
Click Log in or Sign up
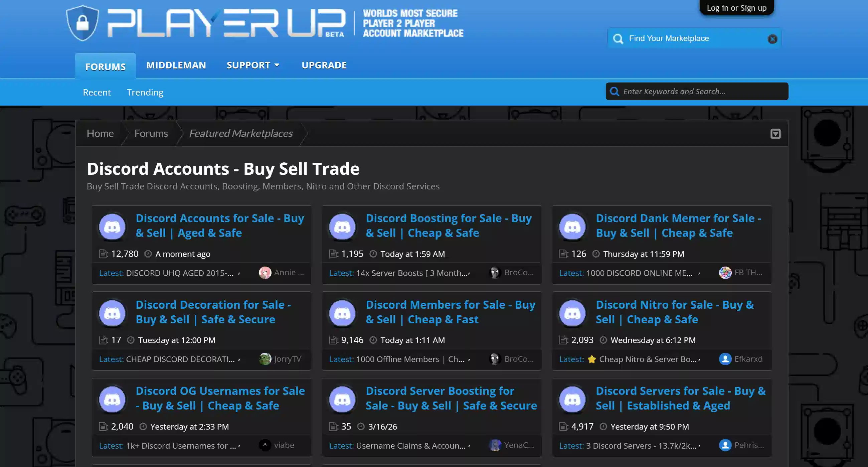point(736,7)
